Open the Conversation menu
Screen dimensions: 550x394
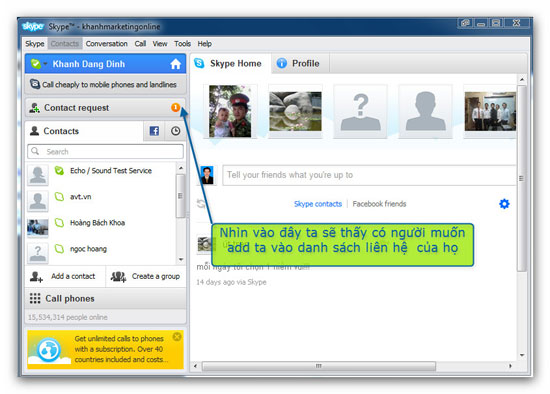click(107, 44)
